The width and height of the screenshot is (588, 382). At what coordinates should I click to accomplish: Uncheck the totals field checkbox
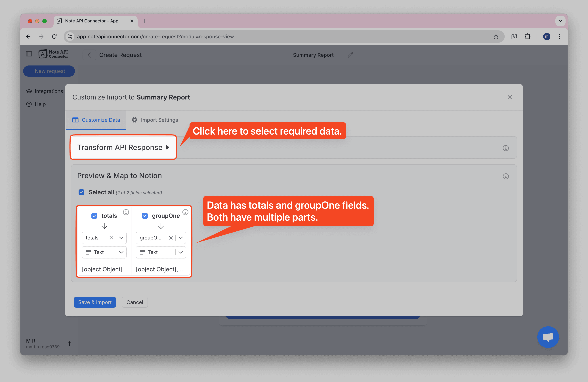pyautogui.click(x=94, y=216)
